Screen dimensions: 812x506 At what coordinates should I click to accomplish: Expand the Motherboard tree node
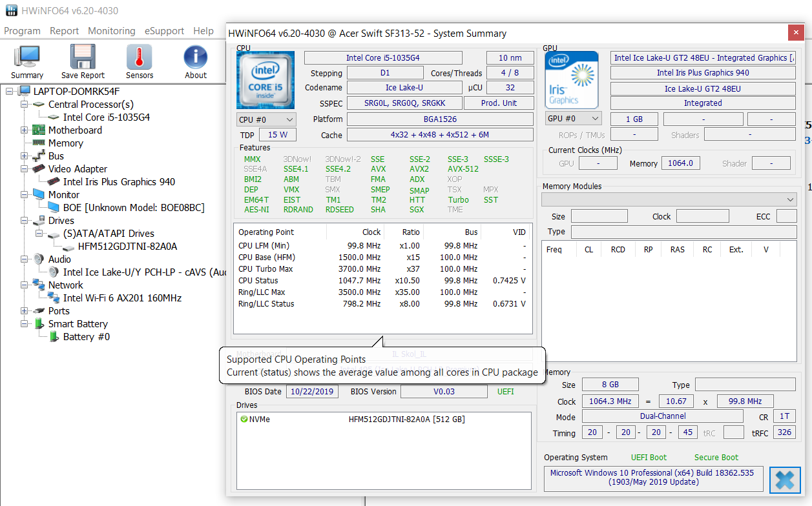(x=25, y=130)
